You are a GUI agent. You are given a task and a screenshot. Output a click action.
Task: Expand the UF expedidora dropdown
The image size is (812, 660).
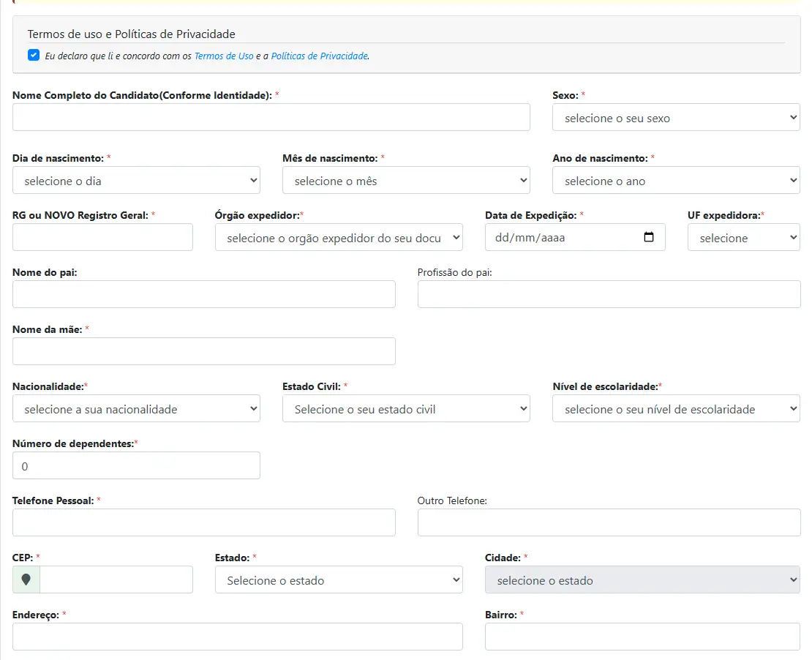743,238
